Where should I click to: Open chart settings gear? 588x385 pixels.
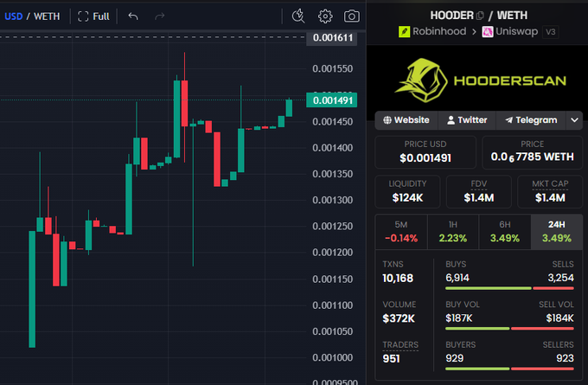[x=325, y=16]
